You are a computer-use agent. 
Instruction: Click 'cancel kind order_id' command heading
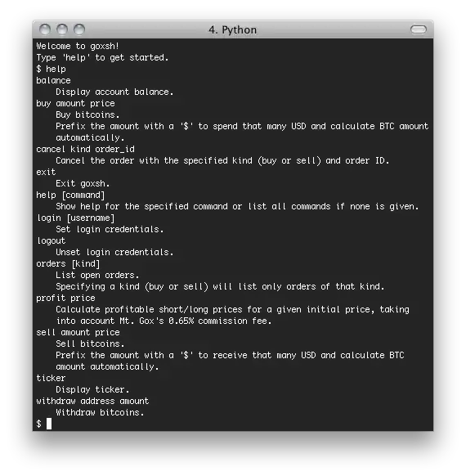85,149
